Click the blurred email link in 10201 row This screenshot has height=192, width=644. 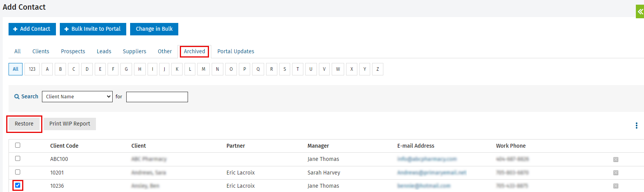point(432,173)
